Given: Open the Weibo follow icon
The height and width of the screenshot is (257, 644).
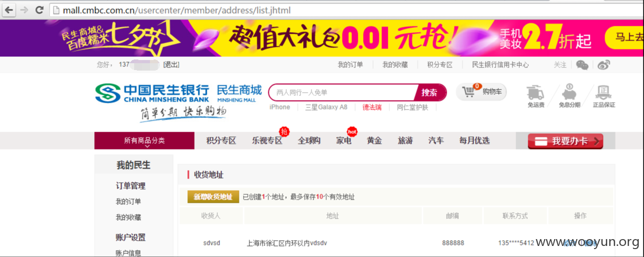Looking at the screenshot, I should pos(604,65).
